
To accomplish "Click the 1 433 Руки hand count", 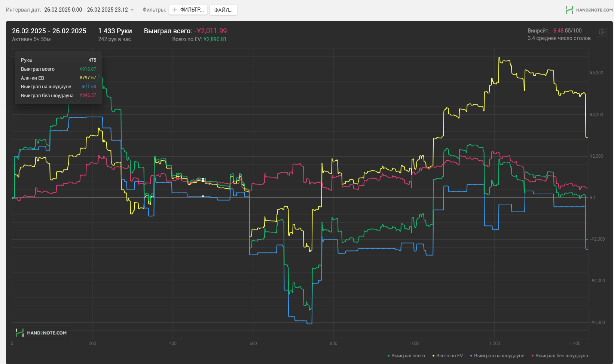I will point(115,31).
